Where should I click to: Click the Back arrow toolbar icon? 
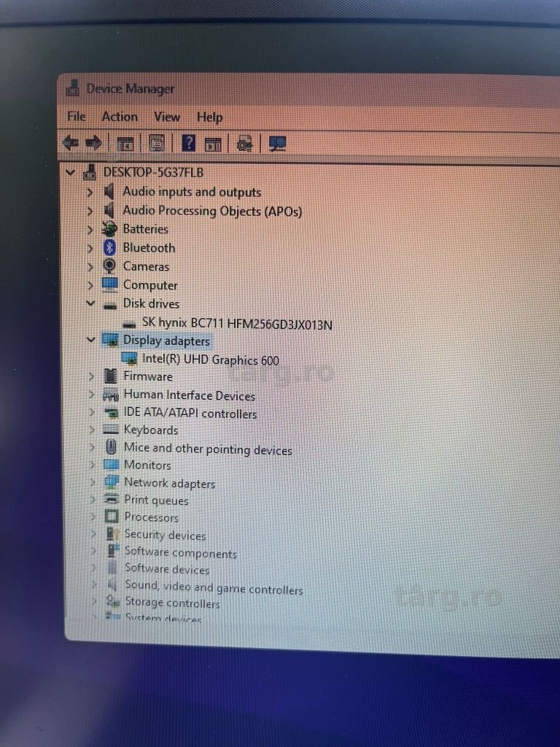tap(71, 142)
